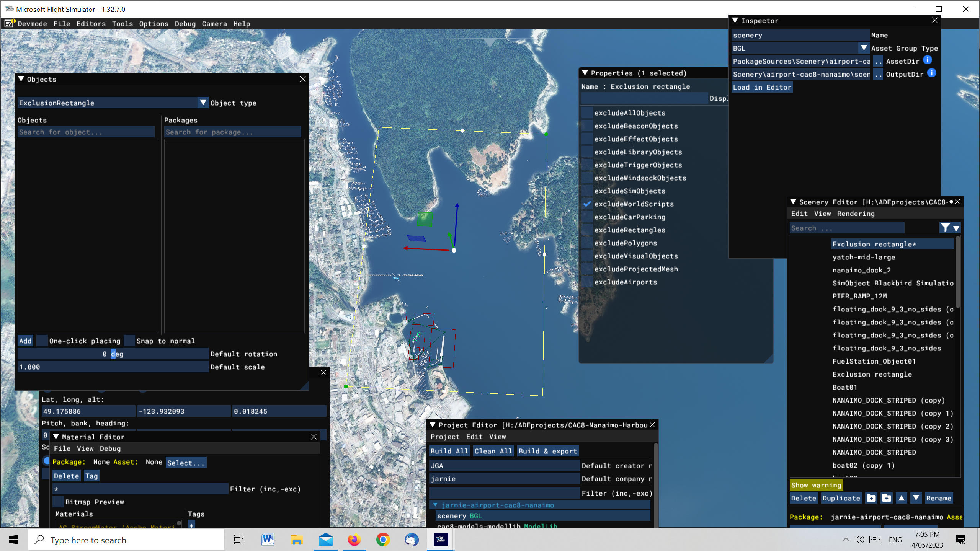Collapse the Scenery Editor panel
980x551 pixels.
click(793, 202)
